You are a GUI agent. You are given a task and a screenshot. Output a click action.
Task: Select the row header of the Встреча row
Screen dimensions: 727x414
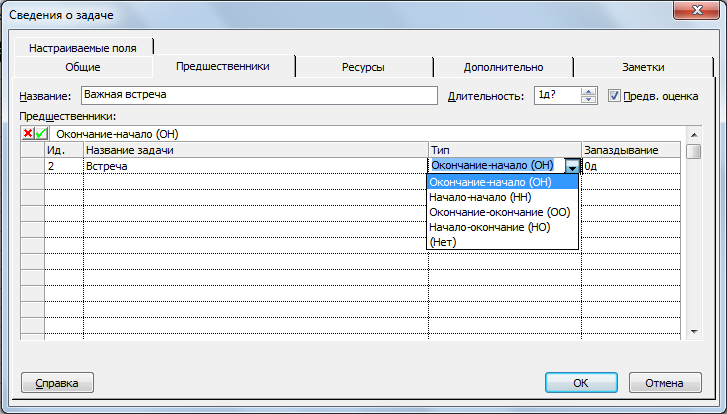pyautogui.click(x=32, y=166)
